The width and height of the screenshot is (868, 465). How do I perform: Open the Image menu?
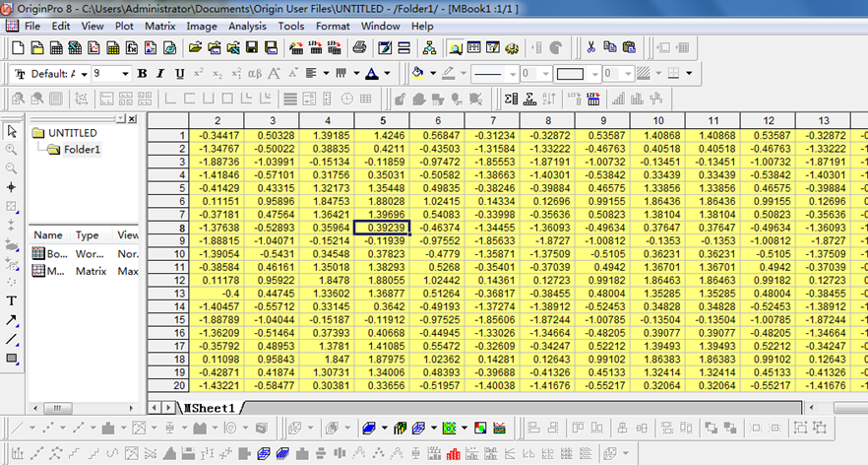pyautogui.click(x=202, y=26)
